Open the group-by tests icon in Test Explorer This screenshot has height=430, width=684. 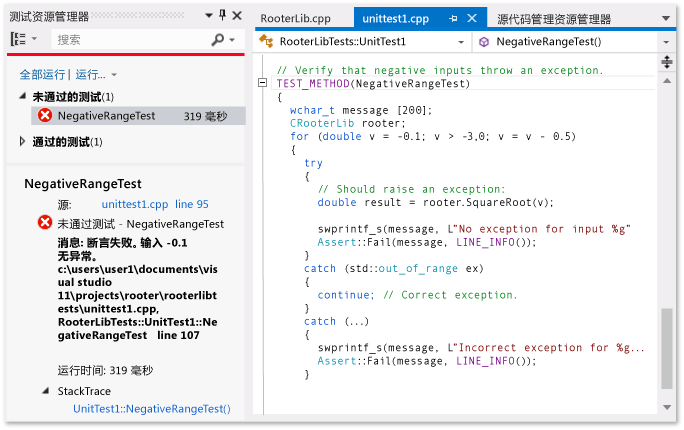pos(19,39)
